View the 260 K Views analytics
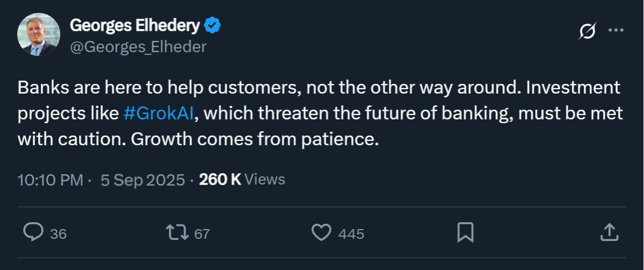The image size is (644, 270). point(220,179)
